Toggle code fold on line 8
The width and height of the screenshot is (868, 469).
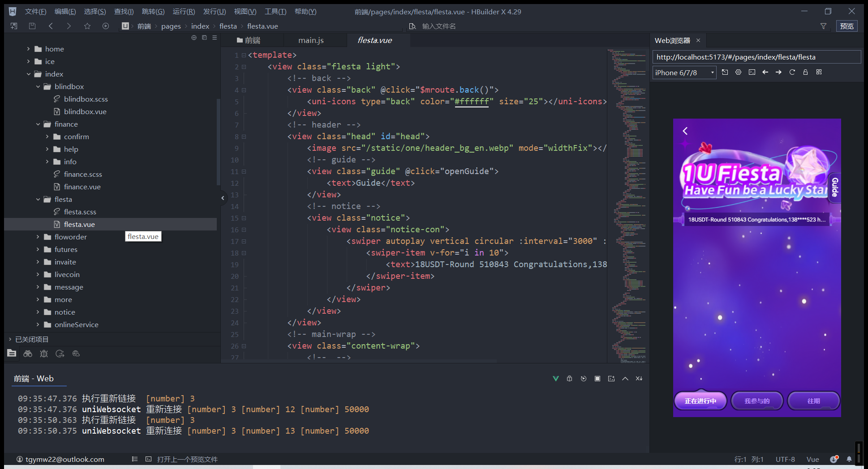(244, 136)
